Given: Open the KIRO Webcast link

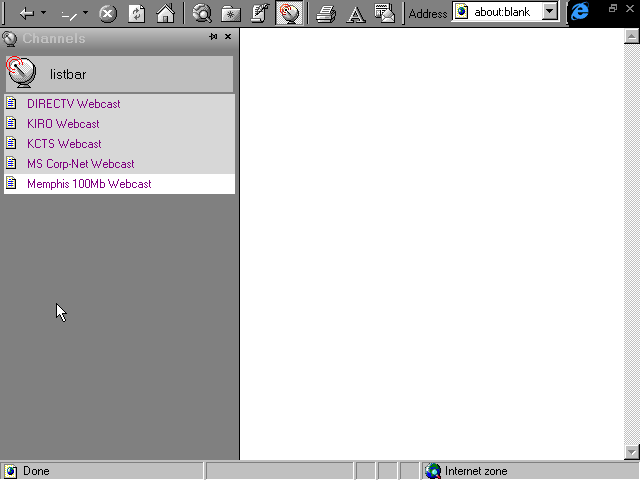Looking at the screenshot, I should pos(63,124).
